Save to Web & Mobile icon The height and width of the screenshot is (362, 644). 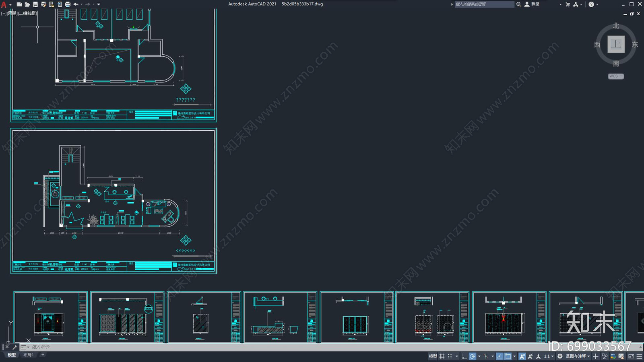pyautogui.click(x=60, y=4)
